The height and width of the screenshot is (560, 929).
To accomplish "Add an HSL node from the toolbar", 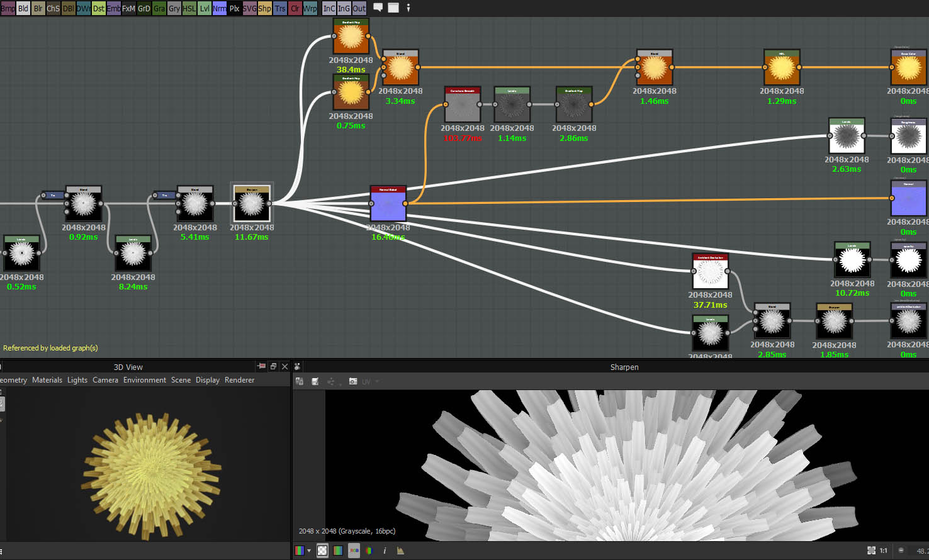I will [189, 8].
